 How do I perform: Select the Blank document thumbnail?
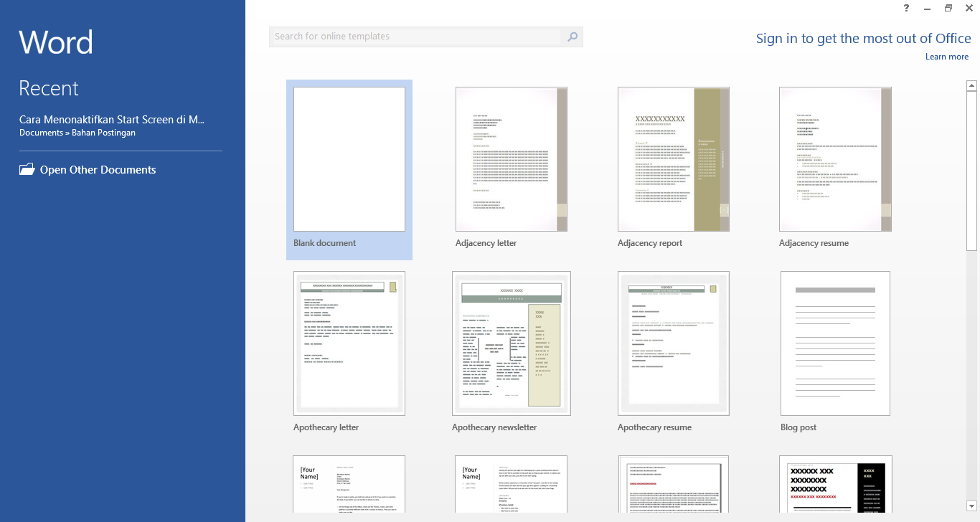[x=349, y=159]
